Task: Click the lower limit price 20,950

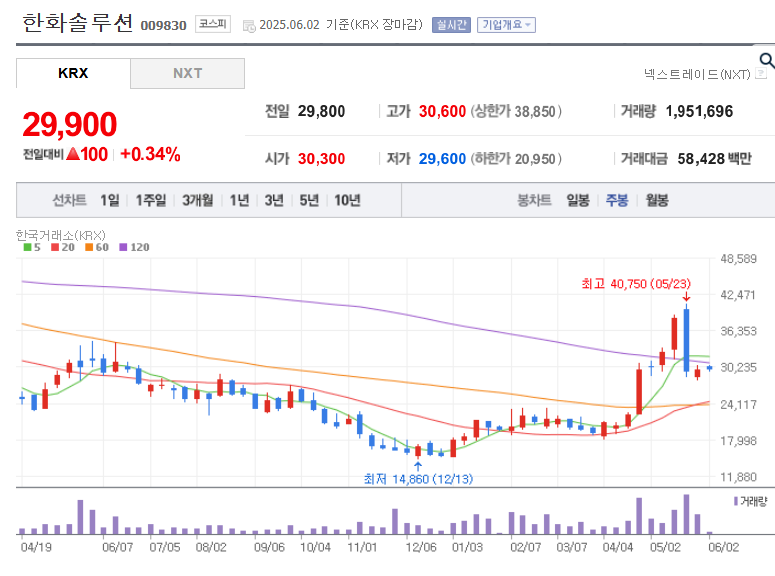Action: coord(535,159)
